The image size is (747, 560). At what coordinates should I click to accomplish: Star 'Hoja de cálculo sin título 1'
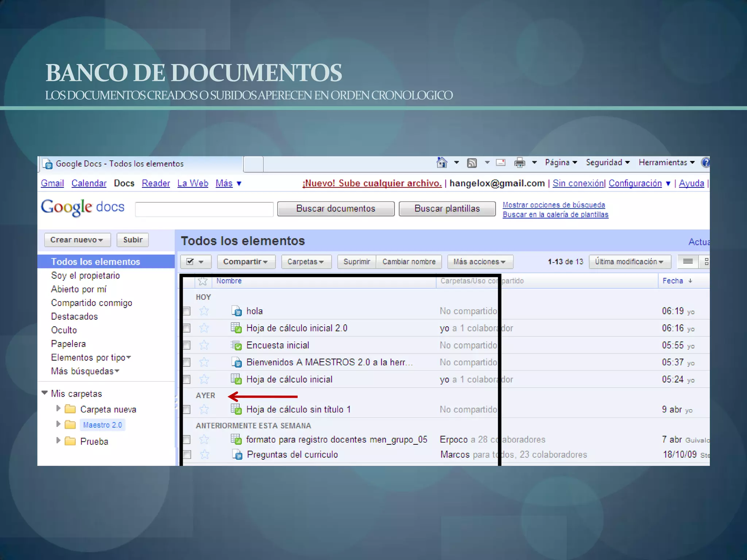(204, 409)
